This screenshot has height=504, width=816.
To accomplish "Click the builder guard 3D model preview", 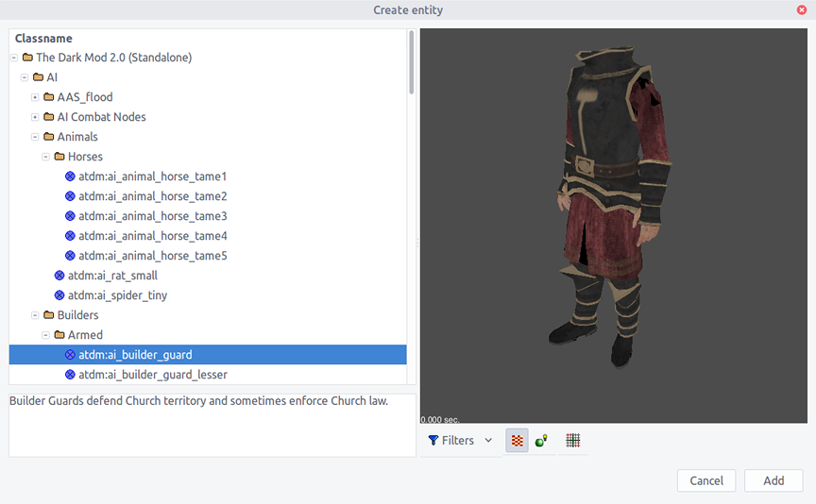I will point(609,207).
